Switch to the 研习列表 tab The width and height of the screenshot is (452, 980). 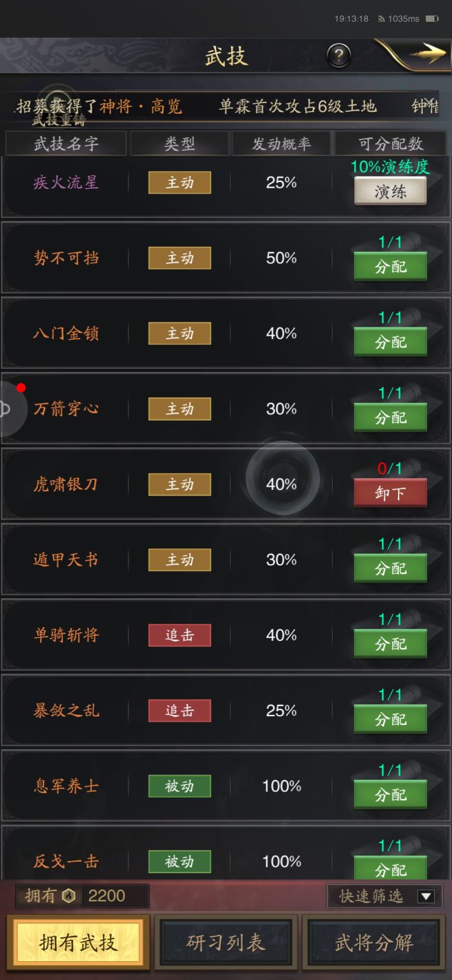[x=226, y=943]
